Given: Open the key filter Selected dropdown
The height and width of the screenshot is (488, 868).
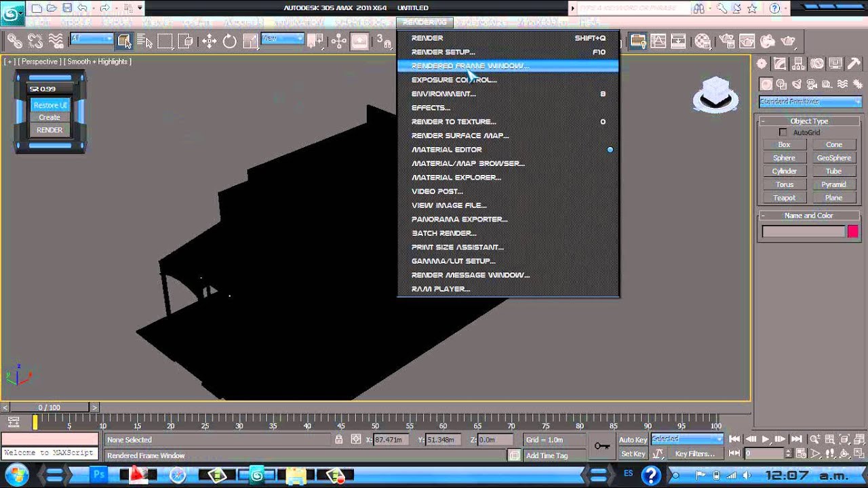Looking at the screenshot, I should pyautogui.click(x=687, y=439).
